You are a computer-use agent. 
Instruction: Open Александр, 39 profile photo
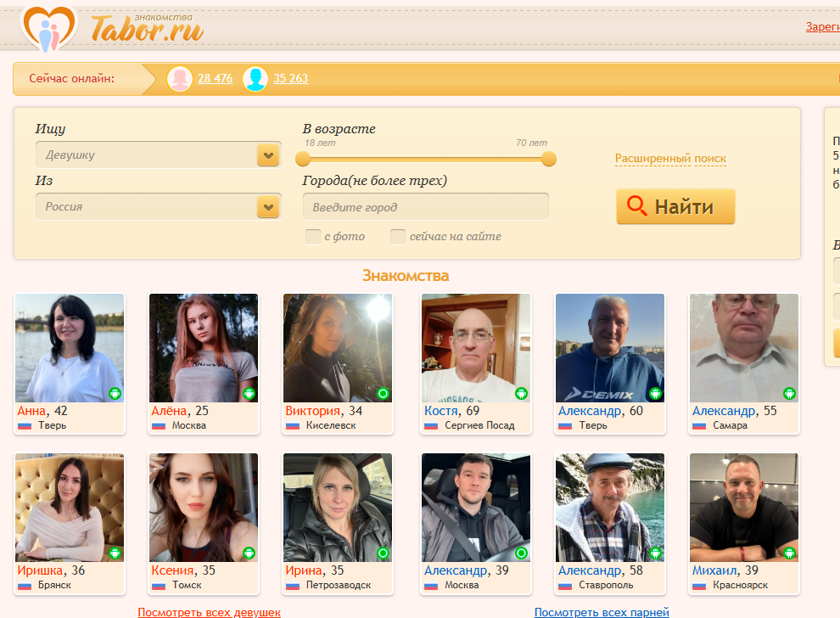click(x=476, y=508)
